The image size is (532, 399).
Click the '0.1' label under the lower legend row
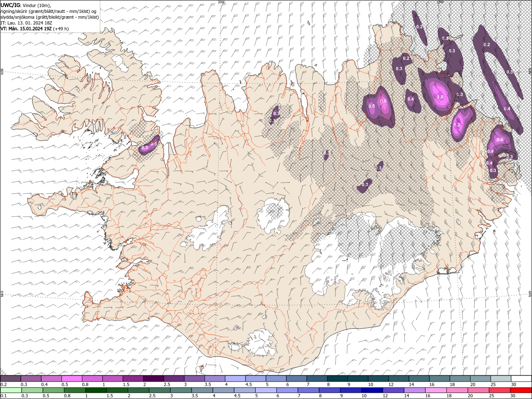pyautogui.click(x=3, y=396)
